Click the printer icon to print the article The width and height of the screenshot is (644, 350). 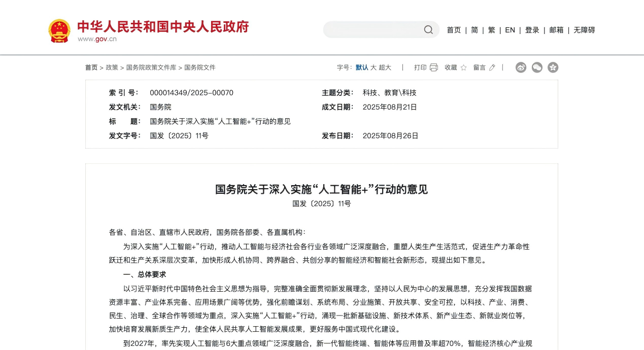434,67
